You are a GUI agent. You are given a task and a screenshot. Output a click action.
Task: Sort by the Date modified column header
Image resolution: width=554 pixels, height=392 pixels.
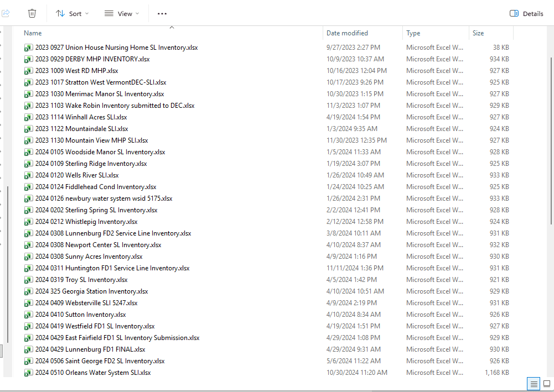click(347, 33)
